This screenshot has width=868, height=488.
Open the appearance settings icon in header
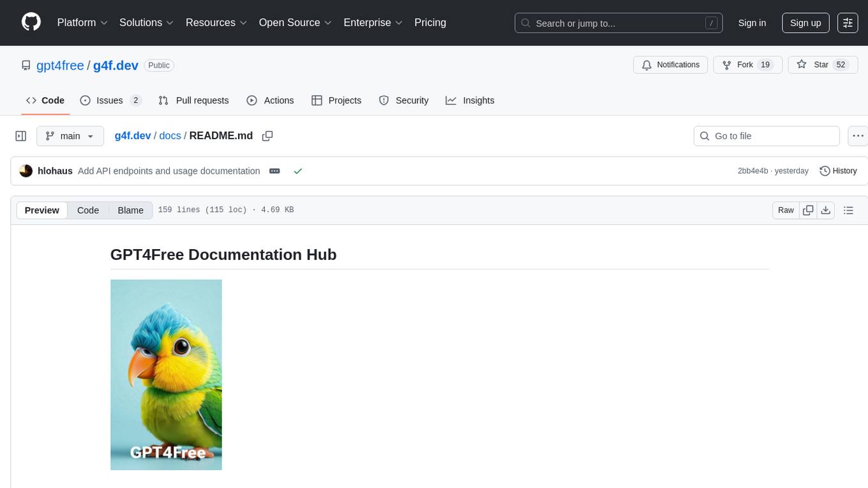(848, 23)
